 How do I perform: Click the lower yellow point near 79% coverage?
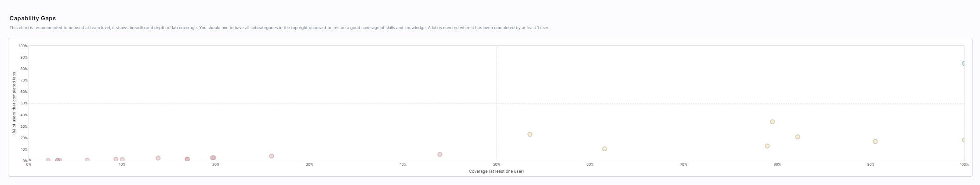click(767, 146)
